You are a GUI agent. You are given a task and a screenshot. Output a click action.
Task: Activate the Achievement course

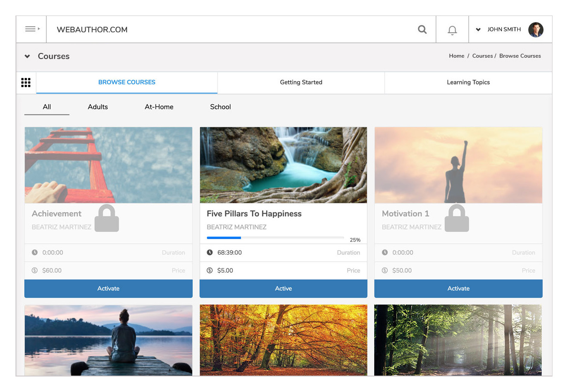[x=108, y=289]
